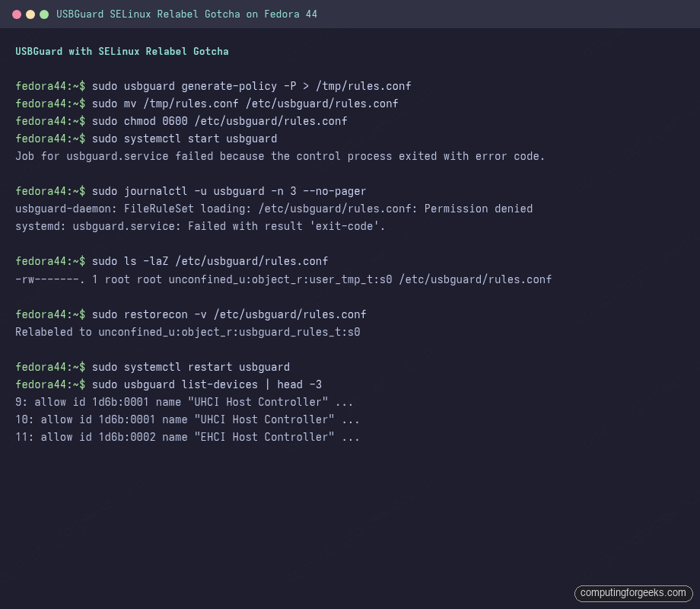Click the red close window dot
The image size is (700, 609).
point(17,14)
